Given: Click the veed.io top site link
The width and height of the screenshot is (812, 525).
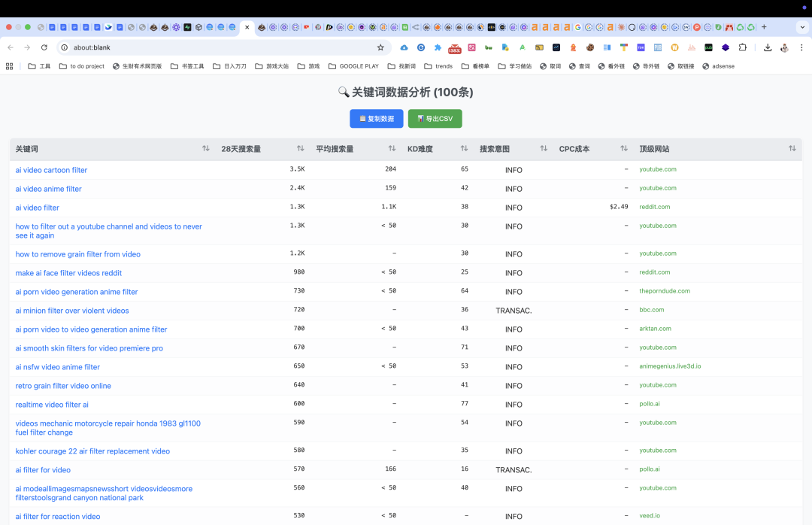Looking at the screenshot, I should [650, 516].
